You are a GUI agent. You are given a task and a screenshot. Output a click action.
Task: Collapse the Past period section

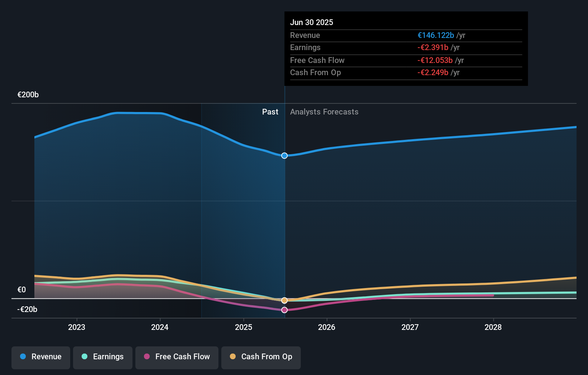tap(270, 112)
